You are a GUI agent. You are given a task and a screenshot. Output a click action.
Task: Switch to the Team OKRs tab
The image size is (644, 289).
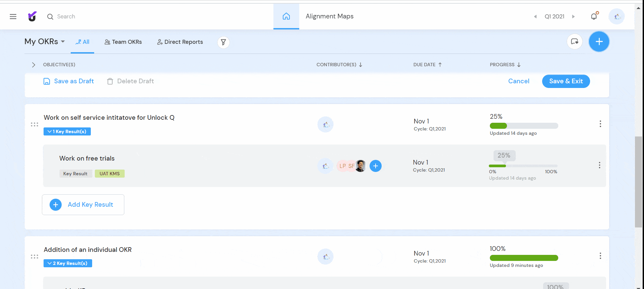tap(123, 42)
